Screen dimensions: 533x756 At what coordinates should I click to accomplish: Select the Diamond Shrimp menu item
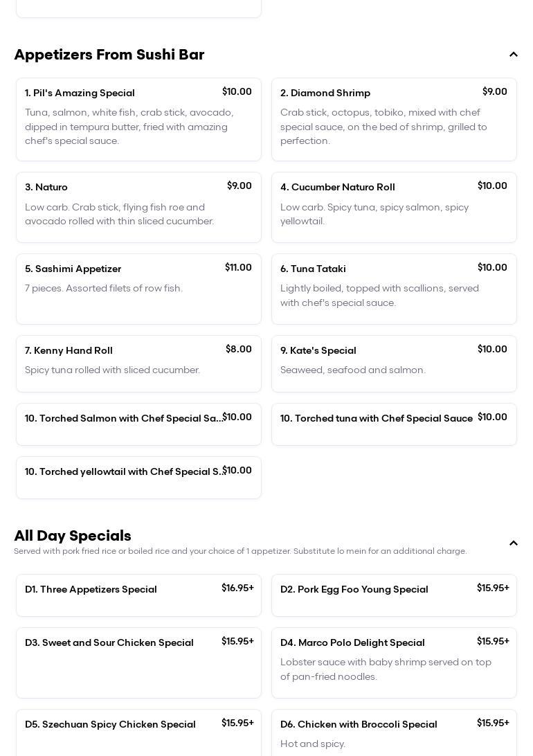[x=394, y=119]
